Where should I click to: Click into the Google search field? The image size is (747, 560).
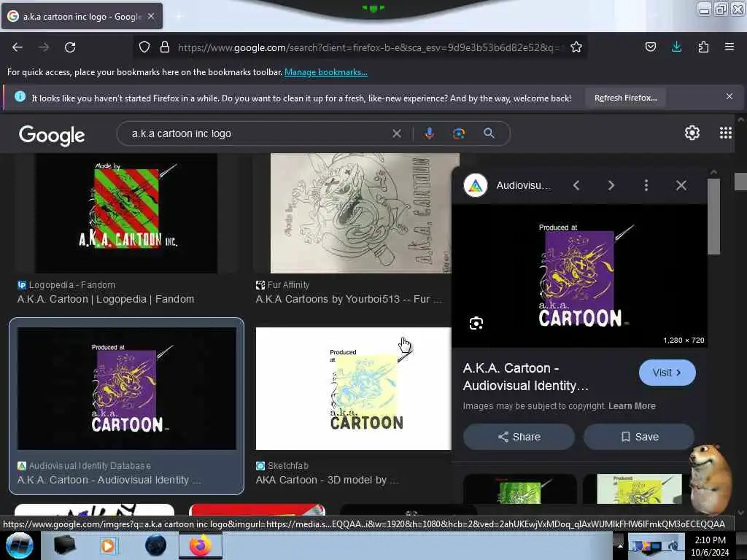point(258,134)
